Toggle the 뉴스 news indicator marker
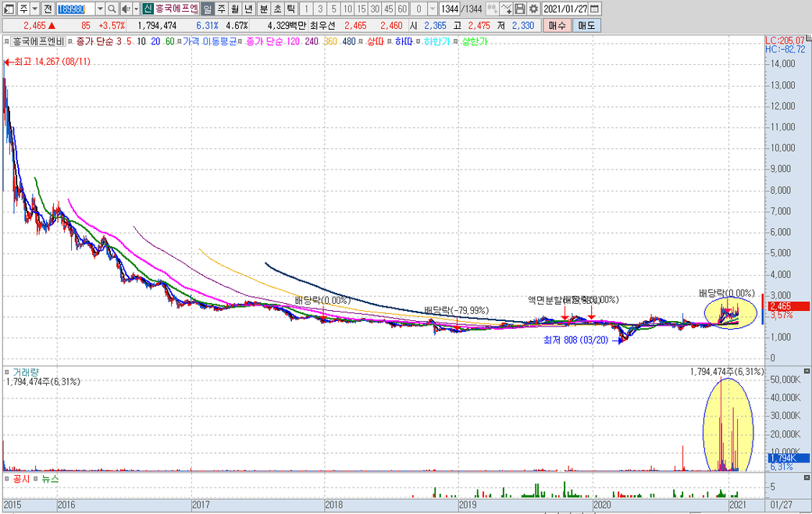The width and height of the screenshot is (812, 514). [37, 477]
